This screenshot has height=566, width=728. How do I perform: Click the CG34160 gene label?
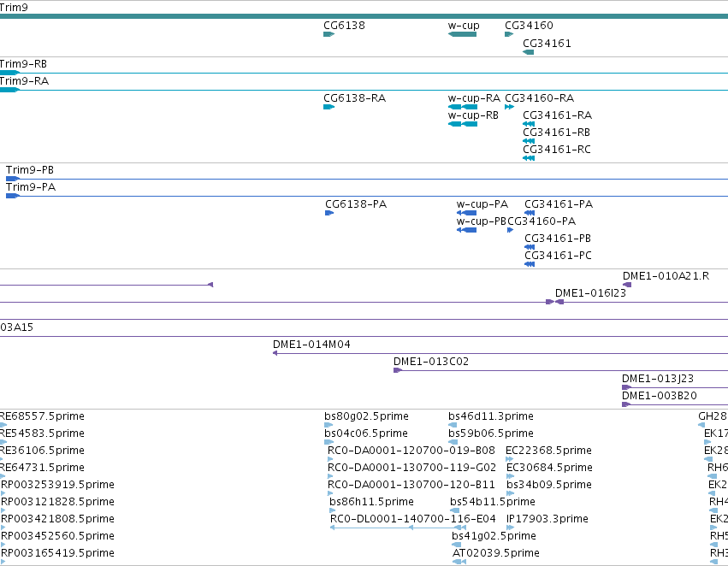coord(529,26)
